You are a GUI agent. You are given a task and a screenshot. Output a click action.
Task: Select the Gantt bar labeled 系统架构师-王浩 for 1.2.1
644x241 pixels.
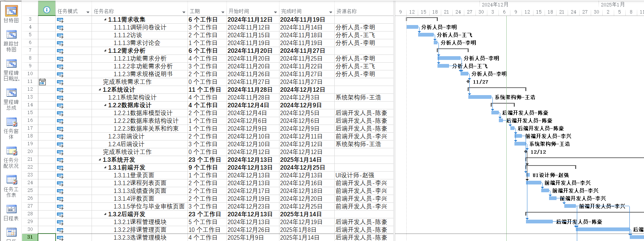[480, 97]
